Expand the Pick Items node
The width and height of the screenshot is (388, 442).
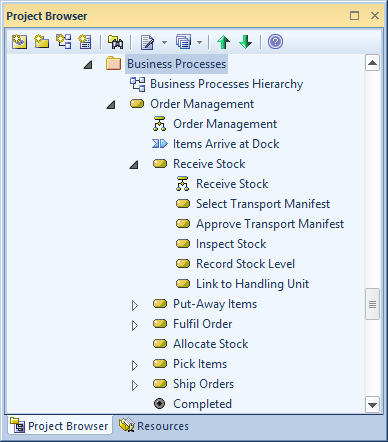pyautogui.click(x=134, y=365)
